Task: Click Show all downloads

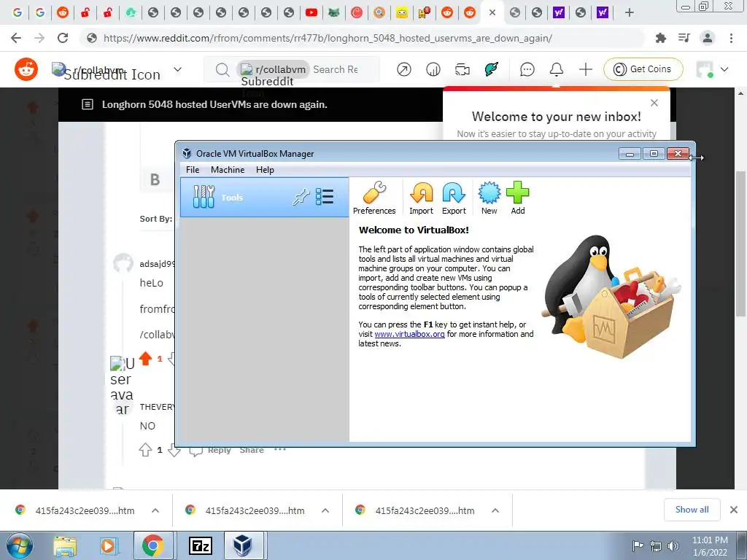Action: (692, 510)
